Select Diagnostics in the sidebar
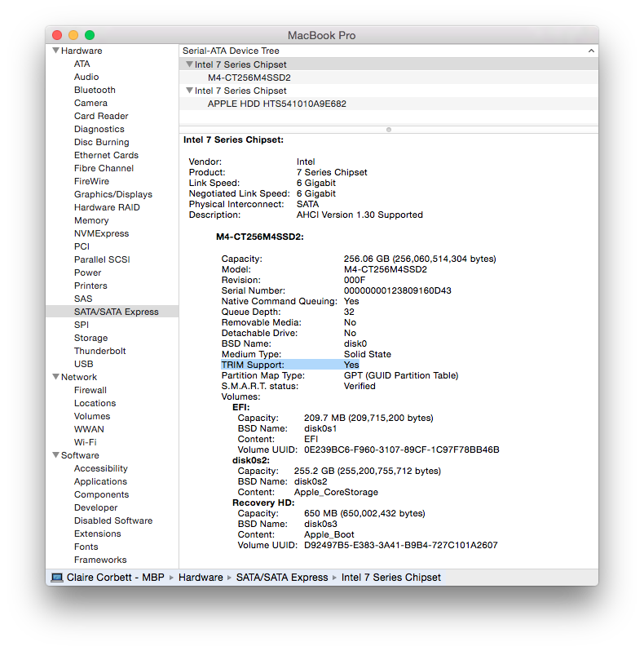Screen dimensions: 644x651 [x=99, y=129]
